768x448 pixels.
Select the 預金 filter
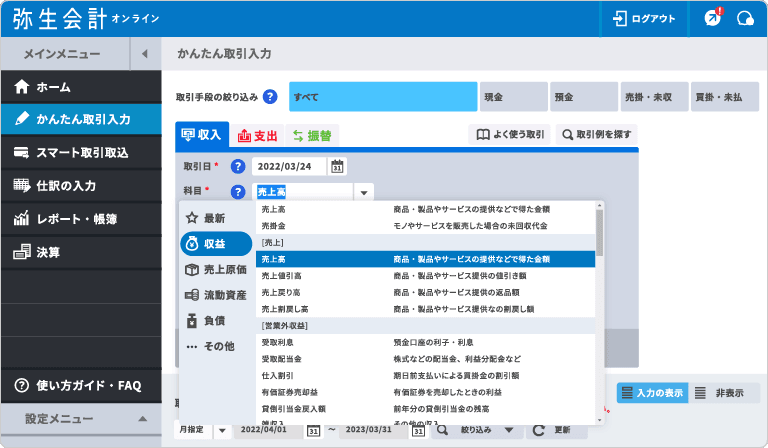click(584, 97)
